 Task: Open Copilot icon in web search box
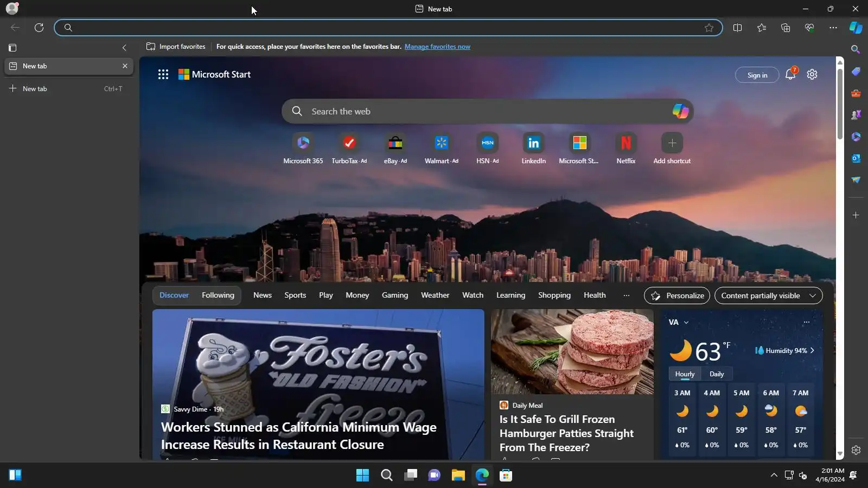pyautogui.click(x=680, y=111)
